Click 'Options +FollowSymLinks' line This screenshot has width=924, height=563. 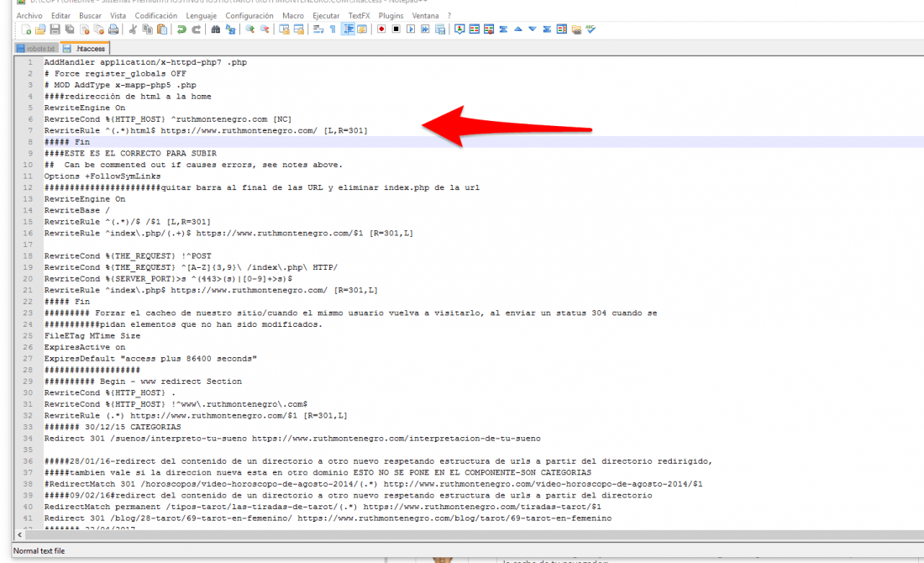[x=102, y=176]
